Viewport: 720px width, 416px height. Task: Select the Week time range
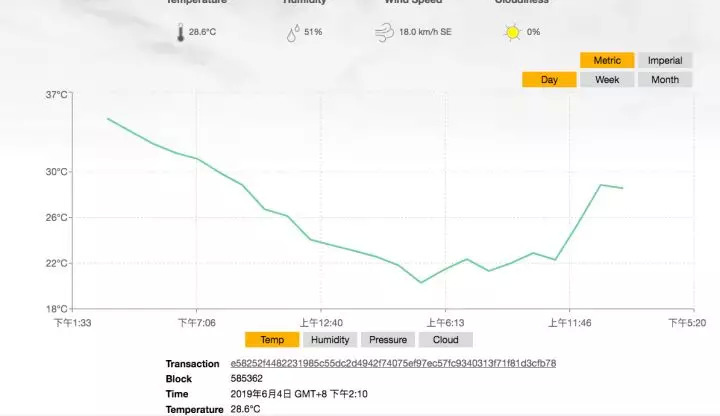pos(607,79)
